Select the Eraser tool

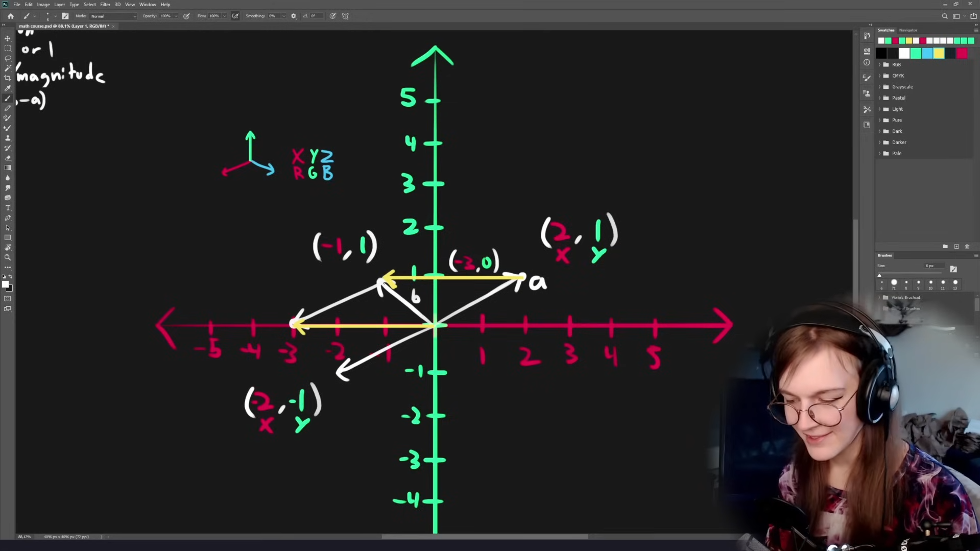pos(8,158)
